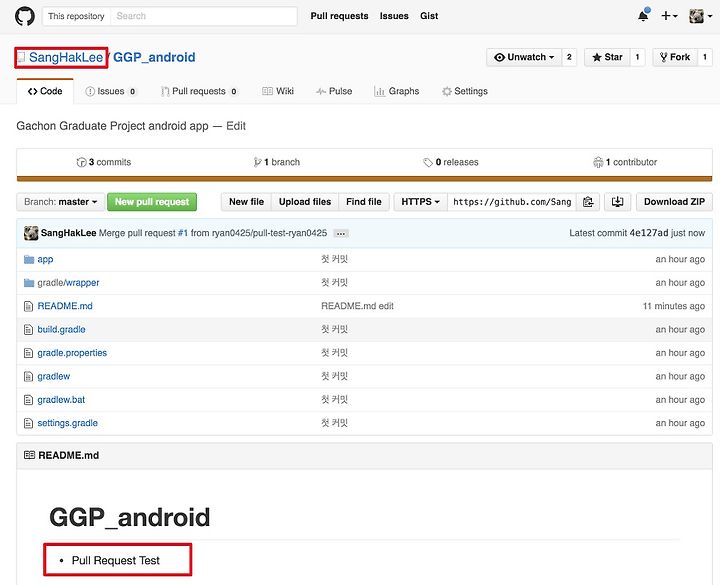
Task: Fork the repository
Action: pos(675,57)
